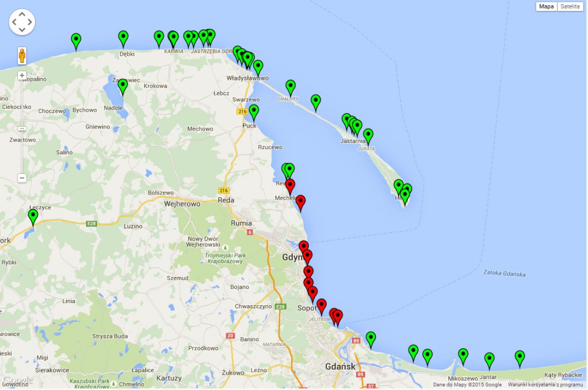Viewport: 588px width, 390px height.
Task: Click the green marker near Puck
Action: [253, 111]
